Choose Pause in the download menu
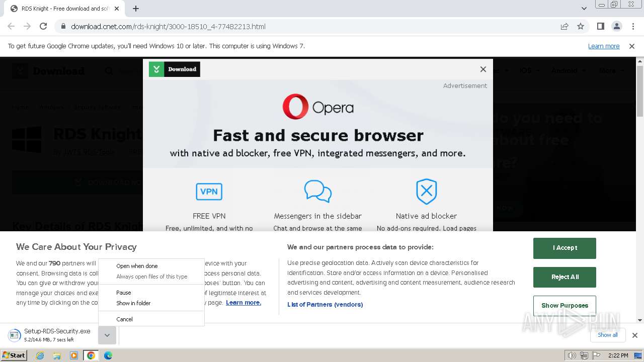Screen dimensions: 644x362 (x=151, y=293)
